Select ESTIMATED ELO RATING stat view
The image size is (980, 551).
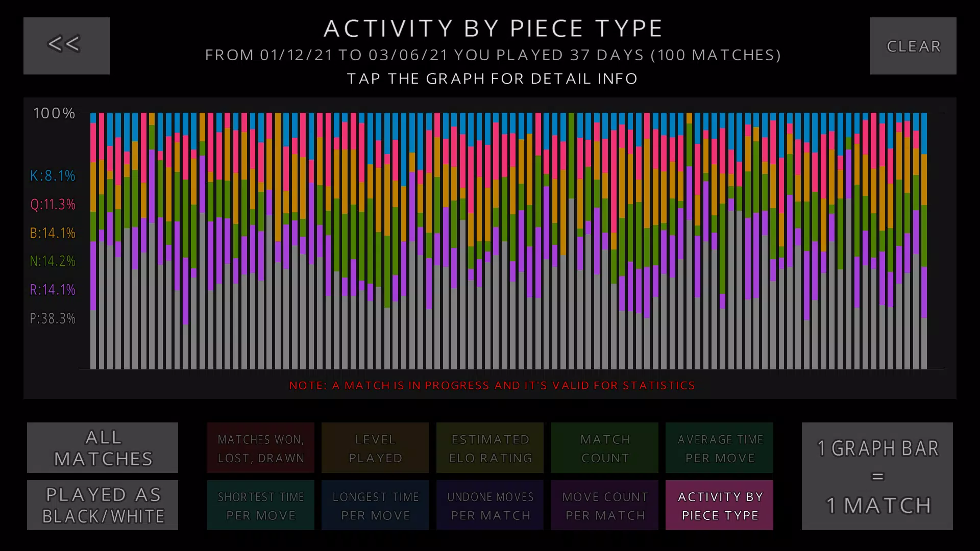click(490, 448)
